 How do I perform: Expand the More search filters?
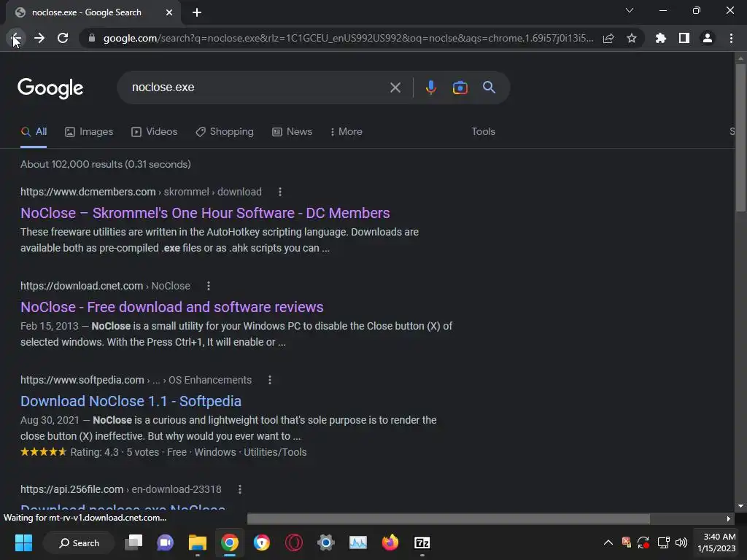[347, 132]
